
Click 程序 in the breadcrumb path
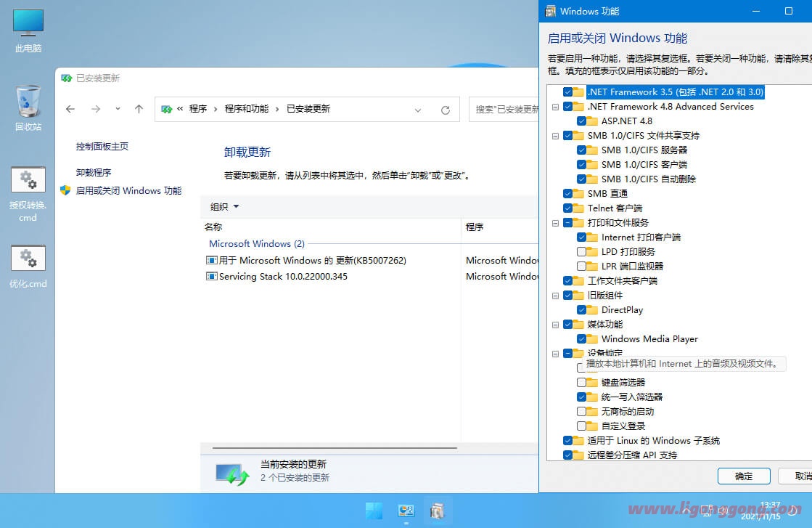pos(198,109)
